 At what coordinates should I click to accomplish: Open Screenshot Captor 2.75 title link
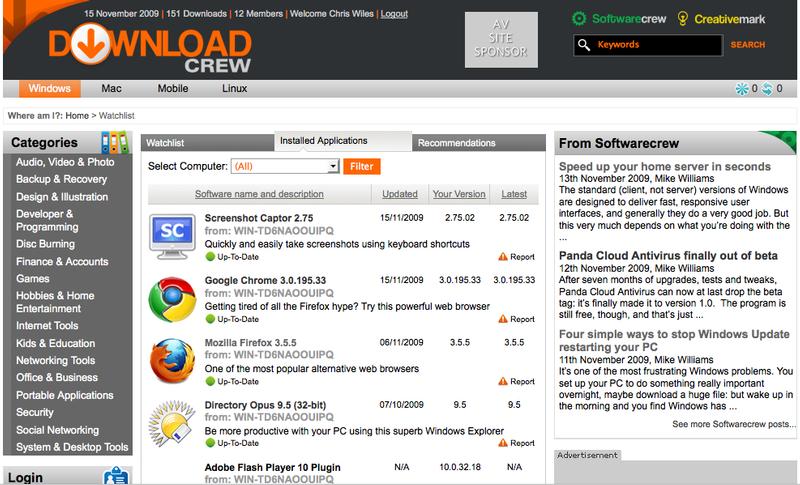[x=259, y=218]
